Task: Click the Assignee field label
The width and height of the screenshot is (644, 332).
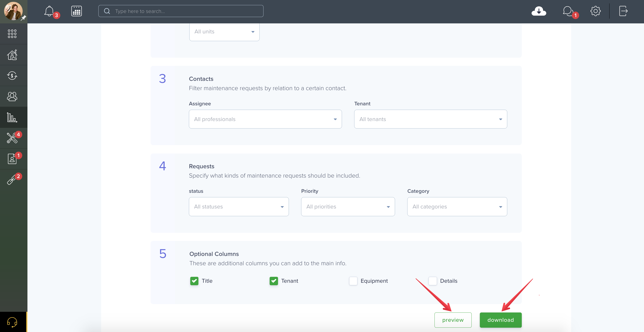Action: 200,104
